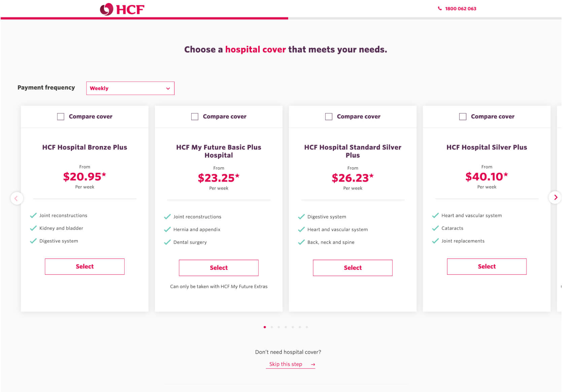Expand the dropdown chevron next to Weekly
The height and width of the screenshot is (392, 575).
[x=168, y=89]
